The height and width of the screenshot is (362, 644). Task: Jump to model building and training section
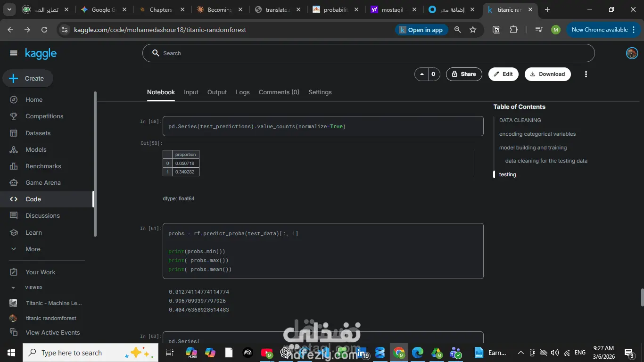533,148
